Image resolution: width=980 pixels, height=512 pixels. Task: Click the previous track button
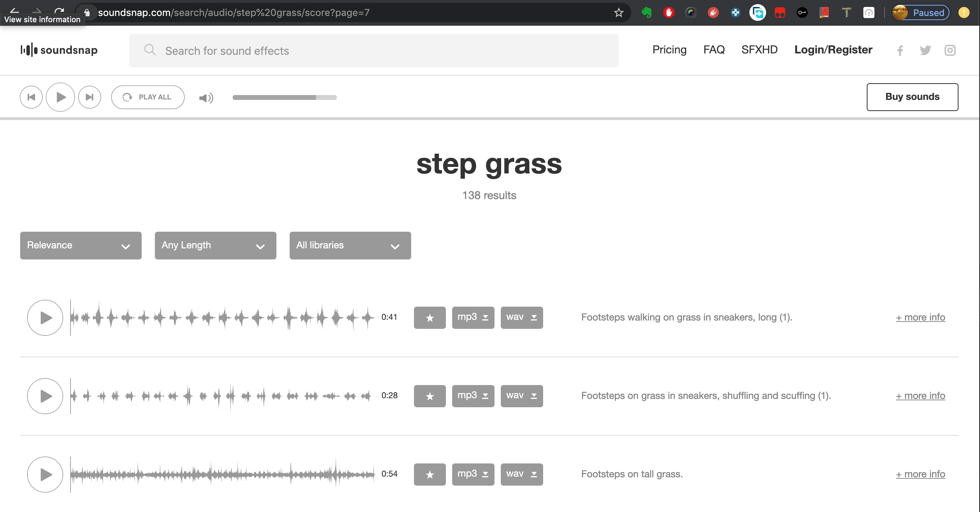31,97
